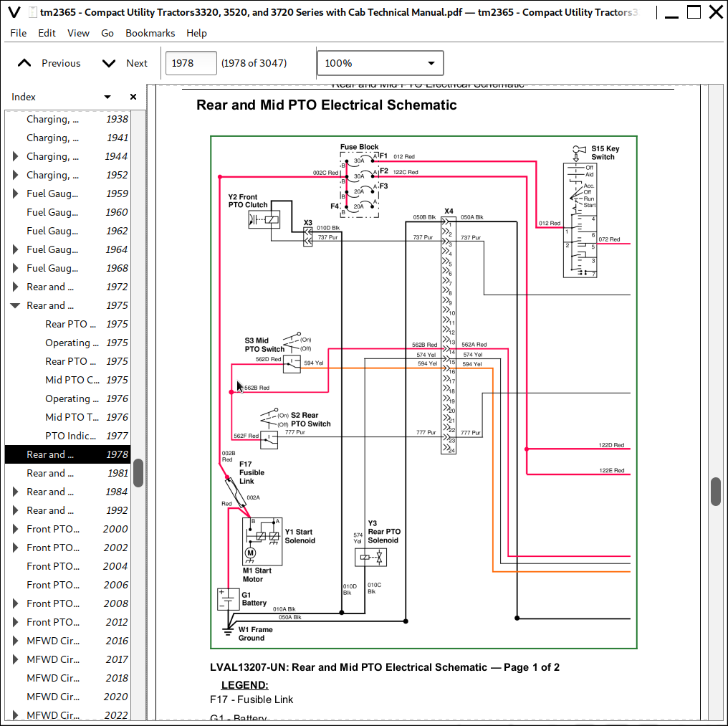
Task: Open the Index sidebar selector dropdown
Action: (107, 97)
